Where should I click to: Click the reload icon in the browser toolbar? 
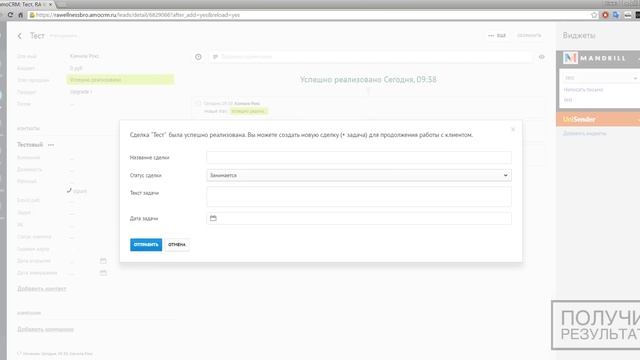[10, 15]
